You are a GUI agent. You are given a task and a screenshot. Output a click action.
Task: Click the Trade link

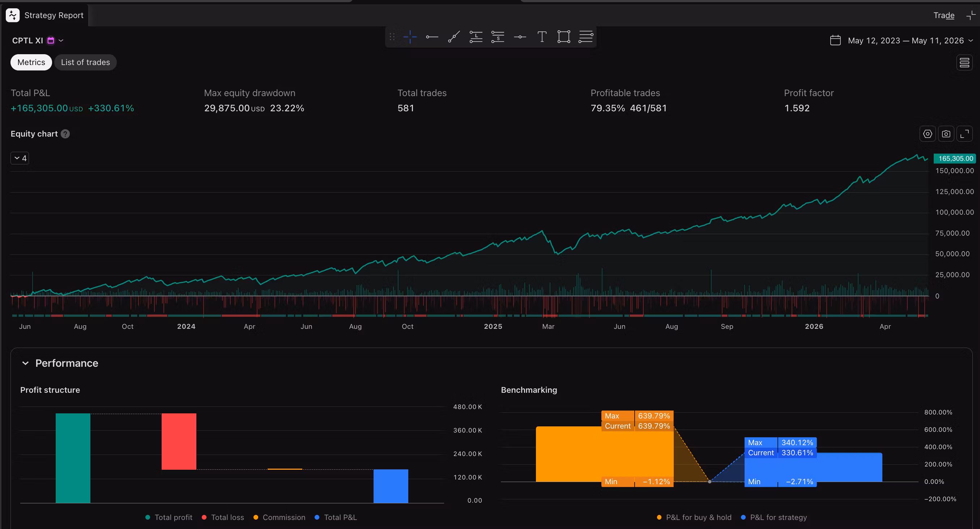[x=944, y=15]
